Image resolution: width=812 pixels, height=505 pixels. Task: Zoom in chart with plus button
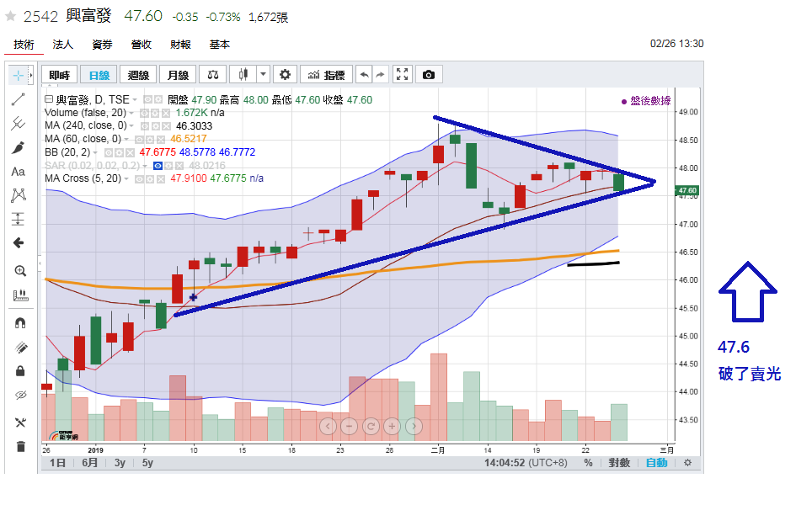click(x=392, y=427)
